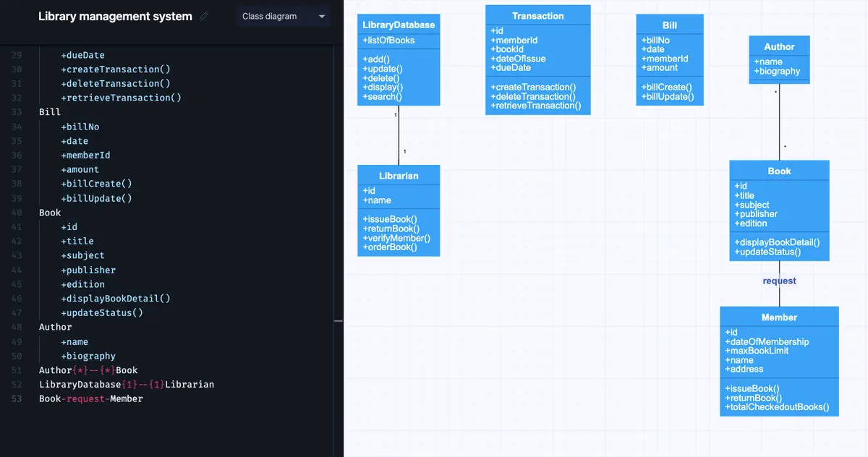The image size is (868, 457).
Task: Click '+amount' on editor line 37
Action: (x=80, y=170)
